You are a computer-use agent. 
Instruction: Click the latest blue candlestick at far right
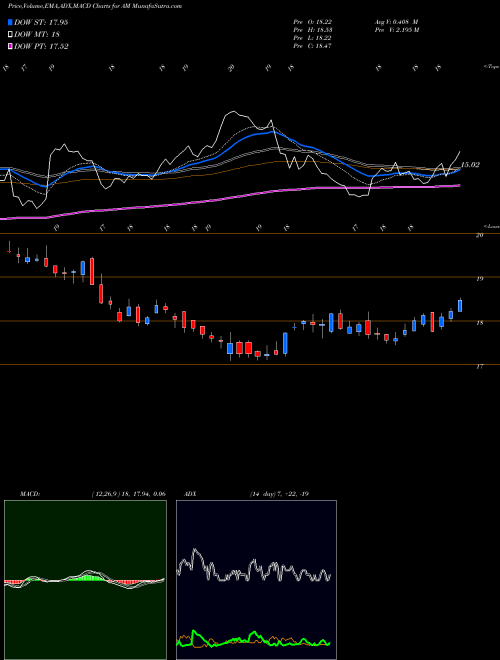(x=460, y=306)
